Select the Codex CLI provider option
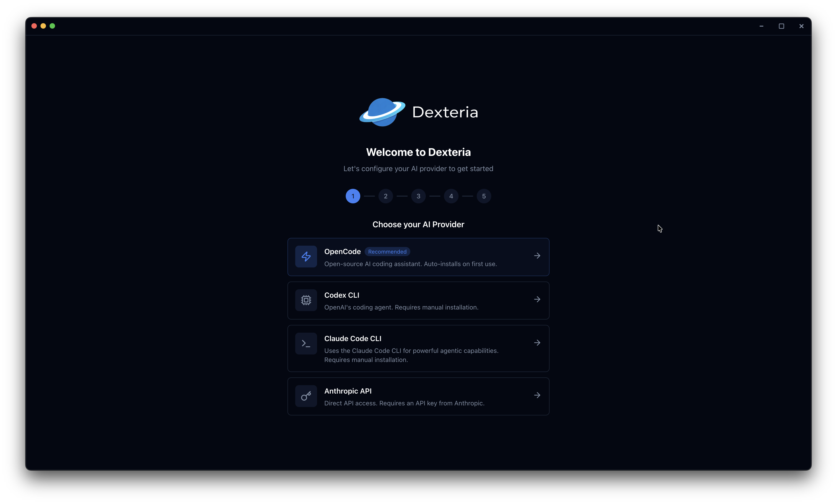Viewport: 837px width, 504px height. 418,300
